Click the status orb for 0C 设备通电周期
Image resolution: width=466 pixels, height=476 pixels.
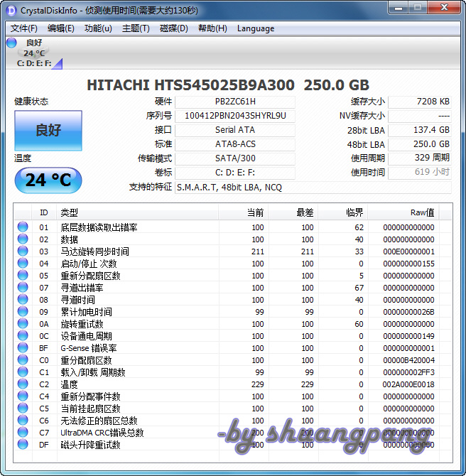coord(23,336)
